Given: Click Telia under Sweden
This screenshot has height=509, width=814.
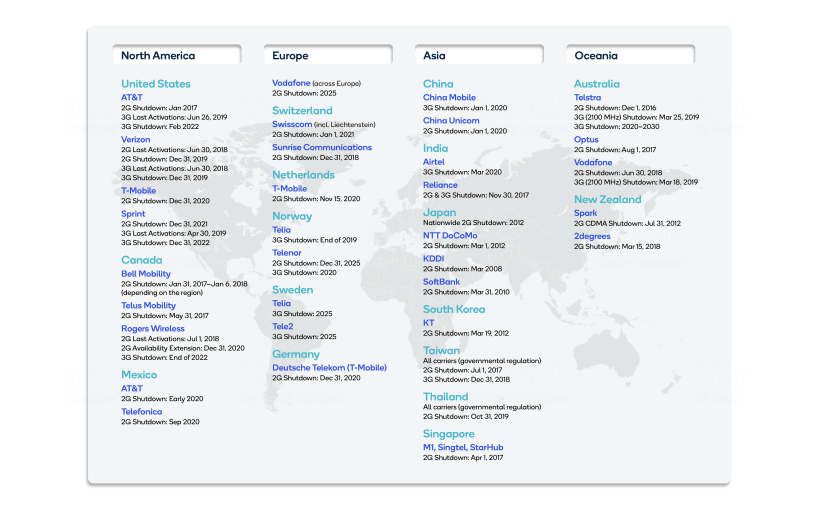Looking at the screenshot, I should tap(281, 303).
